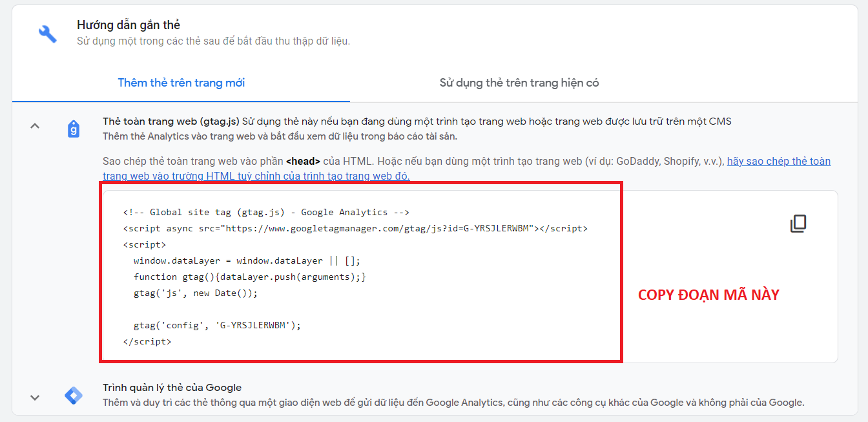Expand the Trình quản lý thẻ của Google section
868x422 pixels.
pos(35,397)
